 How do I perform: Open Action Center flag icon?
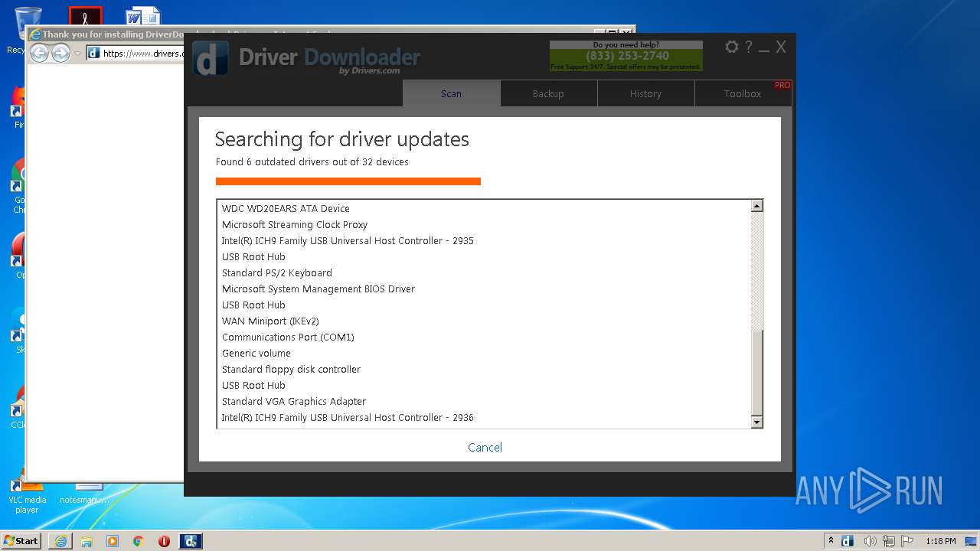(906, 541)
